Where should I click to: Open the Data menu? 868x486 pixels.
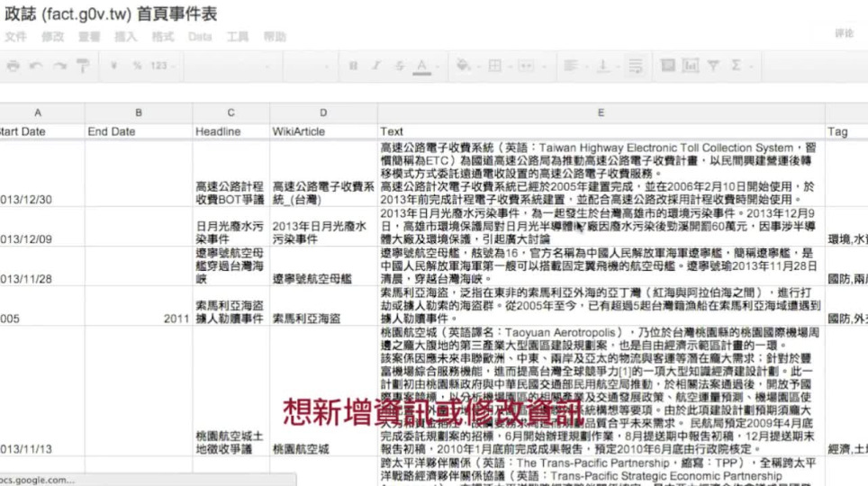click(200, 37)
